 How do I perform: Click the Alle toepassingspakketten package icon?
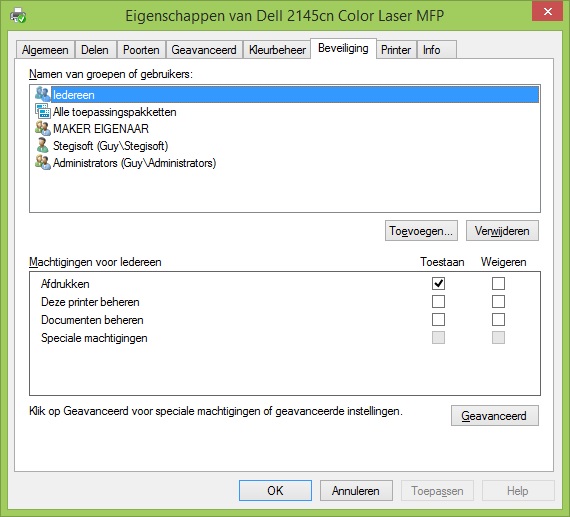point(43,111)
